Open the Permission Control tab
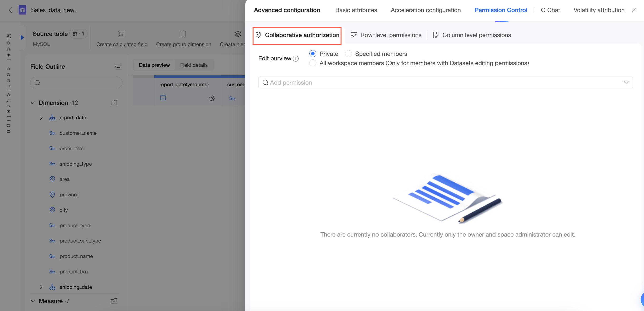644x311 pixels. tap(501, 10)
